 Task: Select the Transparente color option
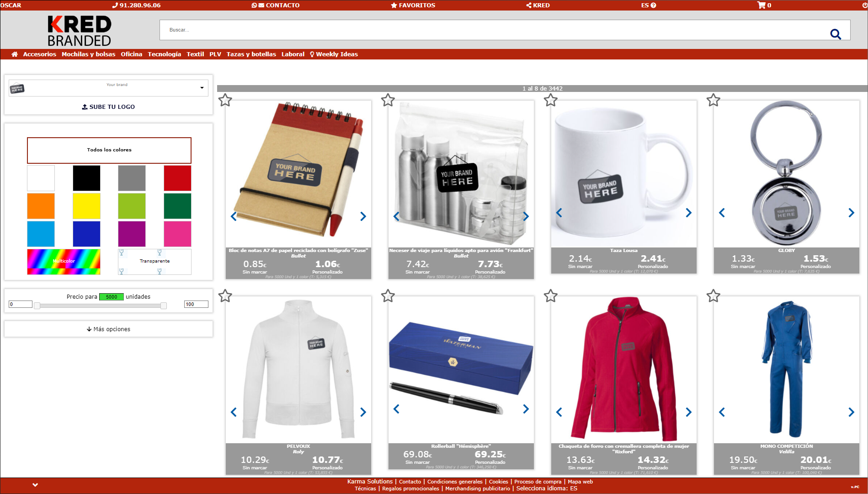click(x=154, y=262)
